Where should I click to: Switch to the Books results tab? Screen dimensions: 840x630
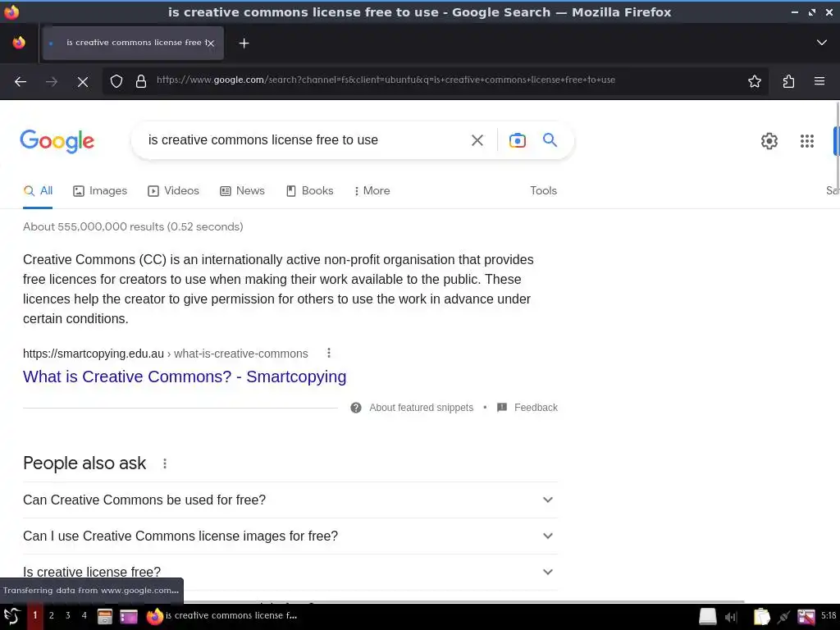pos(309,190)
